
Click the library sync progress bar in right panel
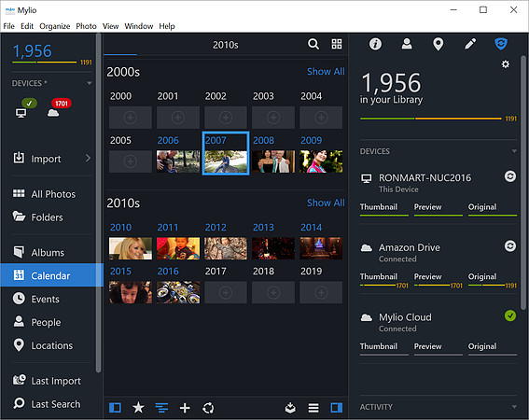pos(438,119)
